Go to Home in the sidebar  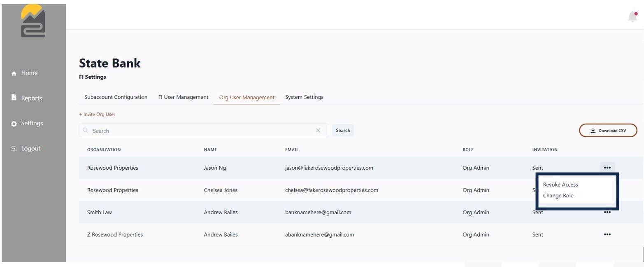(x=25, y=73)
